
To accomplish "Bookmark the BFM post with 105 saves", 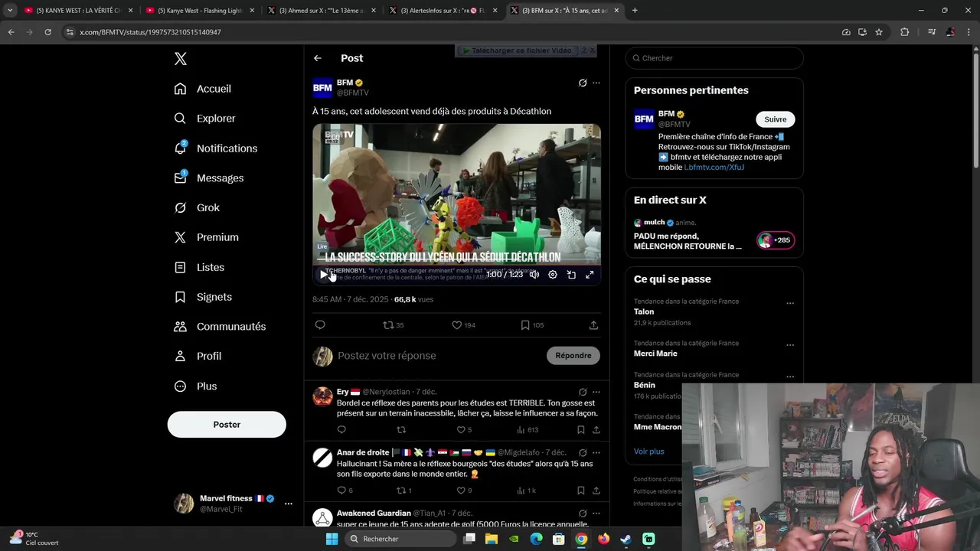I will coord(532,325).
